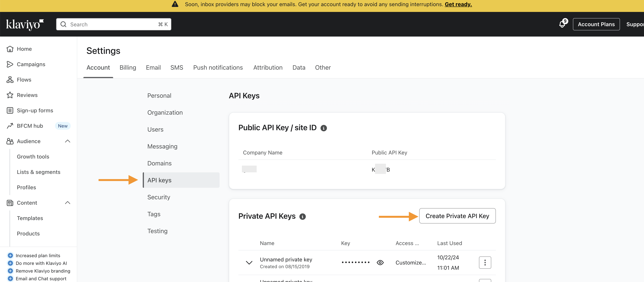This screenshot has height=282, width=644.
Task: Click plus icon for Remove Klaviyo branding
Action: coord(10,271)
